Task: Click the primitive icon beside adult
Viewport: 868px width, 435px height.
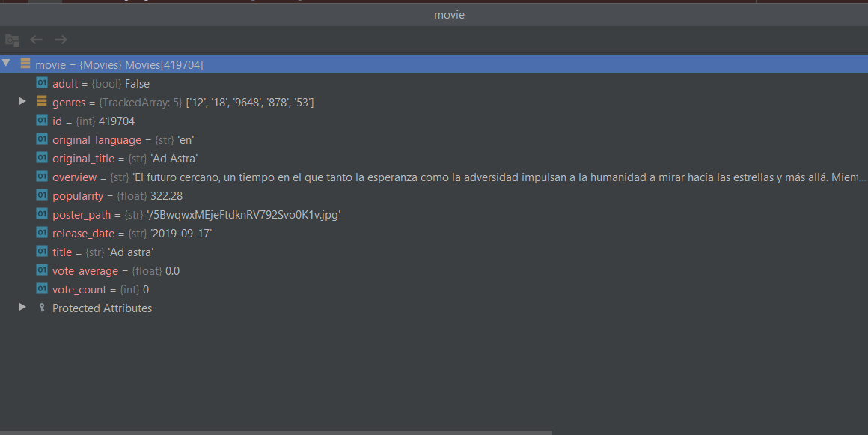Action: [42, 83]
